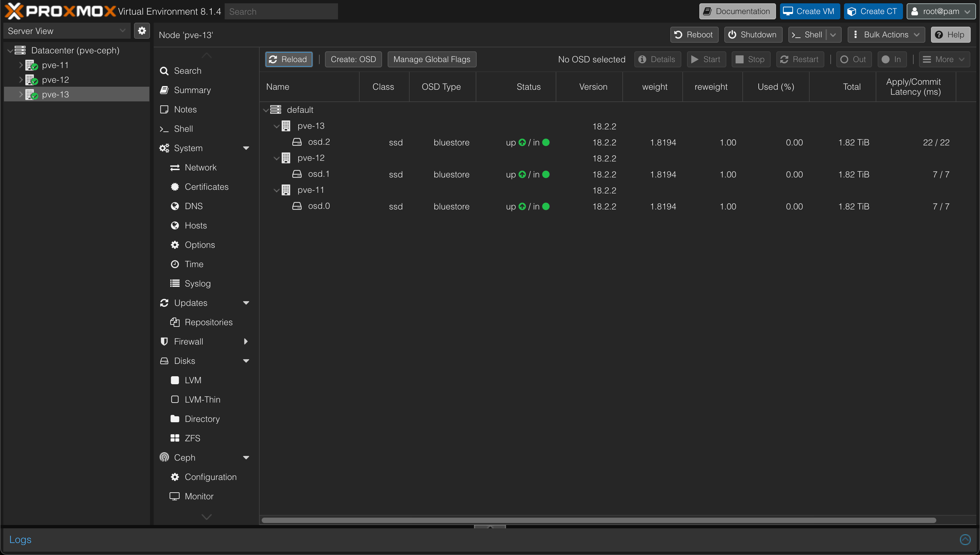Click the Proxmox logo
Image resolution: width=980 pixels, height=555 pixels.
[60, 11]
